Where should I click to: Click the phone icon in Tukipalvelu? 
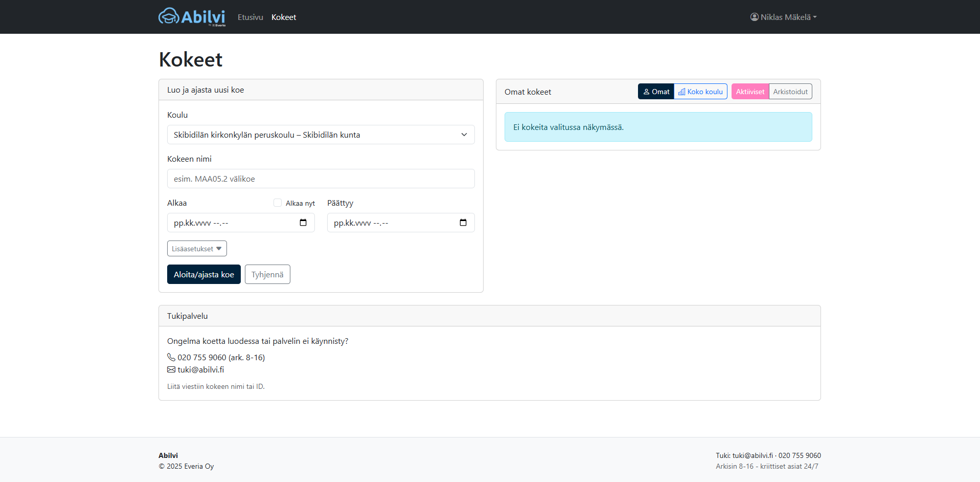tap(171, 357)
